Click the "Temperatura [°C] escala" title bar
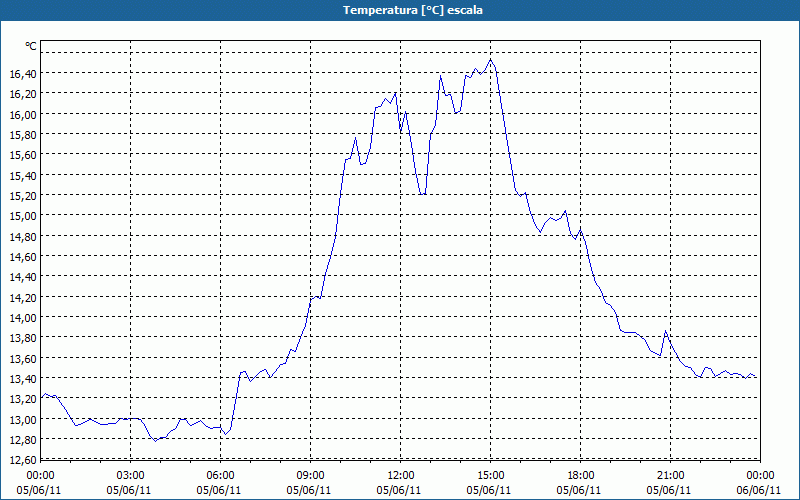The height and width of the screenshot is (500, 800). click(x=400, y=10)
